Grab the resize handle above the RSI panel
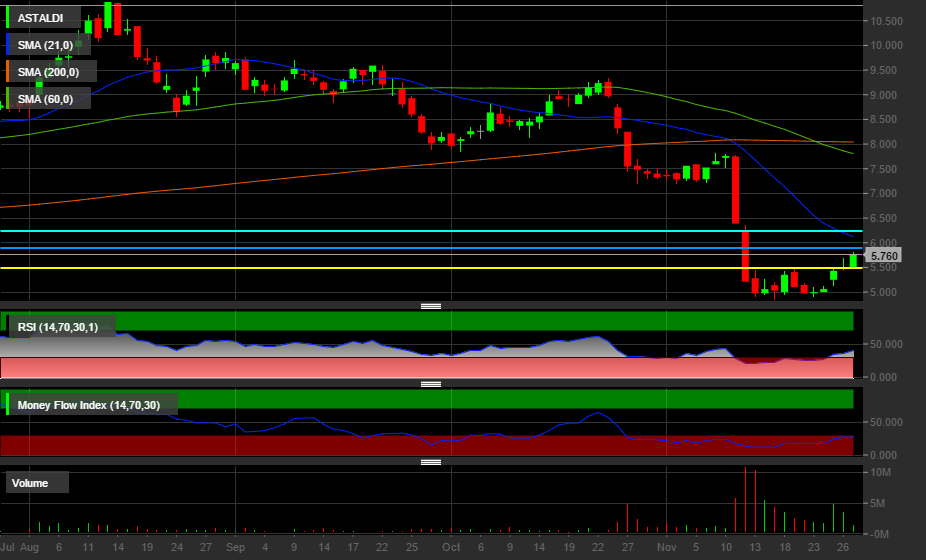The height and width of the screenshot is (560, 926). tap(431, 306)
